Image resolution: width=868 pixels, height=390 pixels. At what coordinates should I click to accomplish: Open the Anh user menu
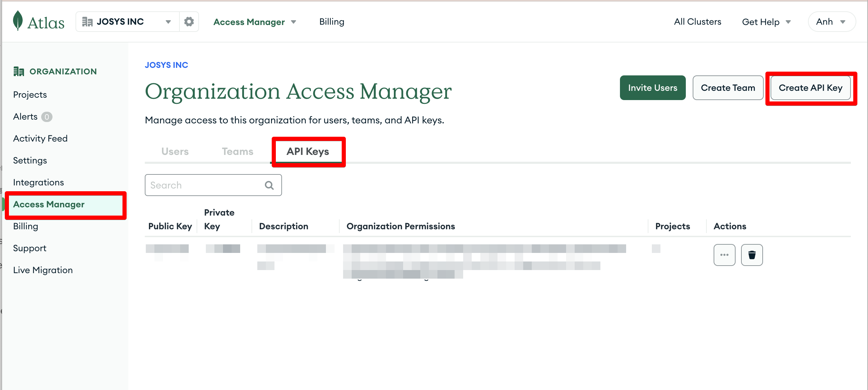click(831, 22)
